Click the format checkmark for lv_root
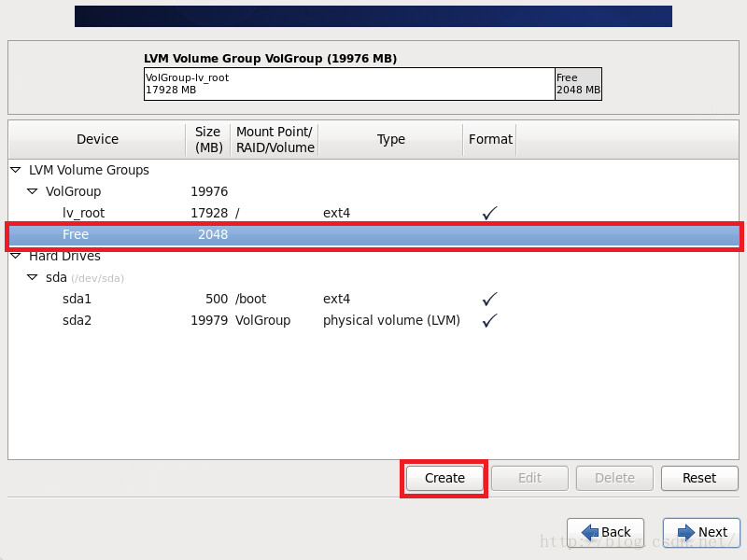The width and height of the screenshot is (747, 560). point(489,213)
